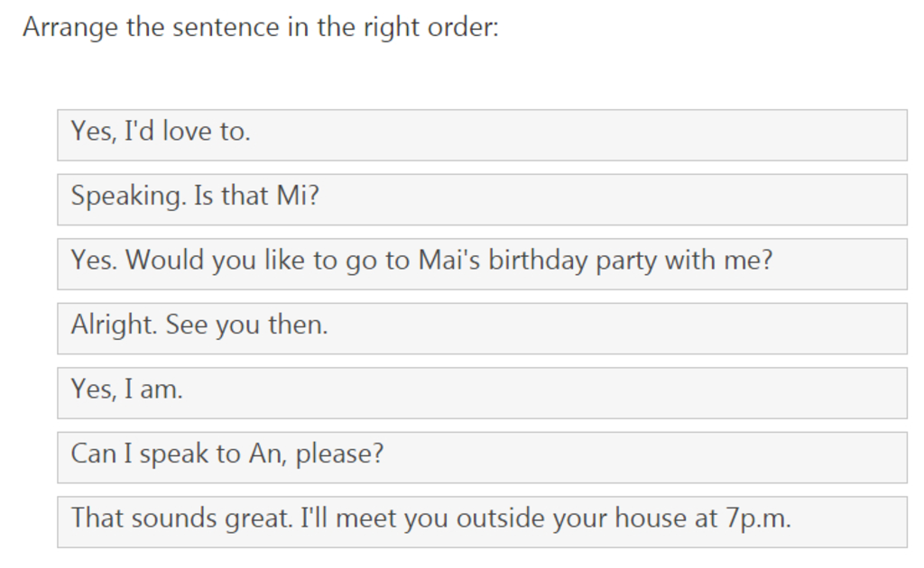
Task: Pick the Mai's birthday party invitation sentence
Action: pyautogui.click(x=482, y=263)
